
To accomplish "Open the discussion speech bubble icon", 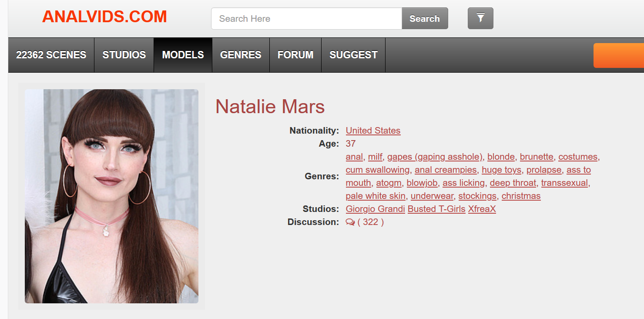I will 350,222.
